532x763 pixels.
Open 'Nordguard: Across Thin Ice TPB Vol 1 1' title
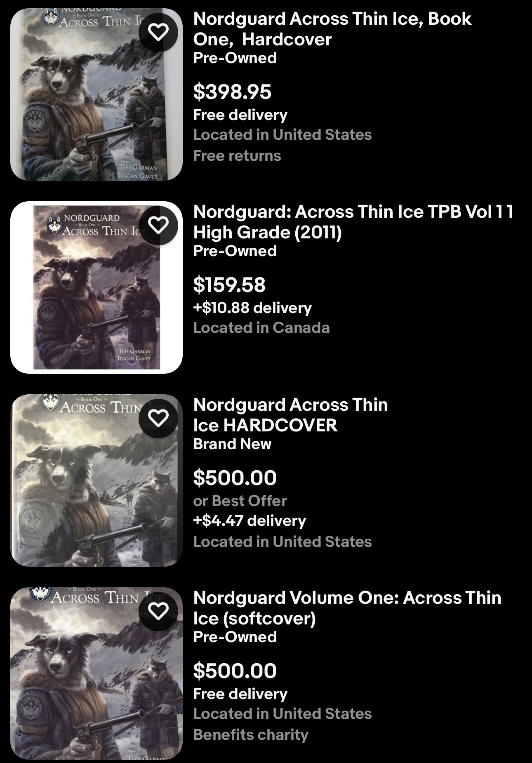coord(353,222)
